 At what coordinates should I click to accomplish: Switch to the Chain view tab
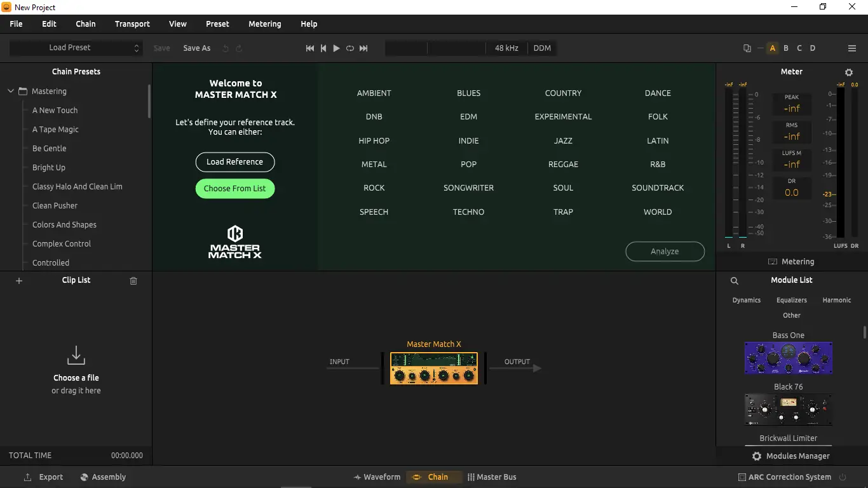tap(433, 477)
